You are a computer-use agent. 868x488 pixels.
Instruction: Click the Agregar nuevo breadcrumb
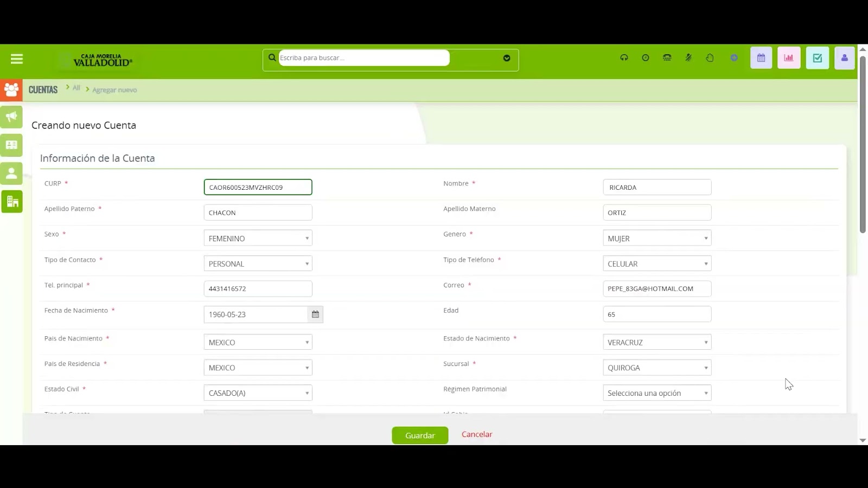pyautogui.click(x=114, y=90)
